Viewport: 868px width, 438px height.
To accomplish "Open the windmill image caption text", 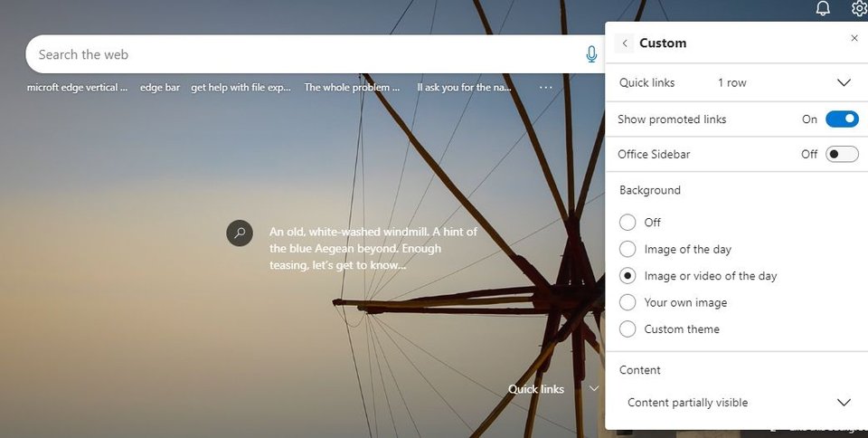I will pos(373,249).
